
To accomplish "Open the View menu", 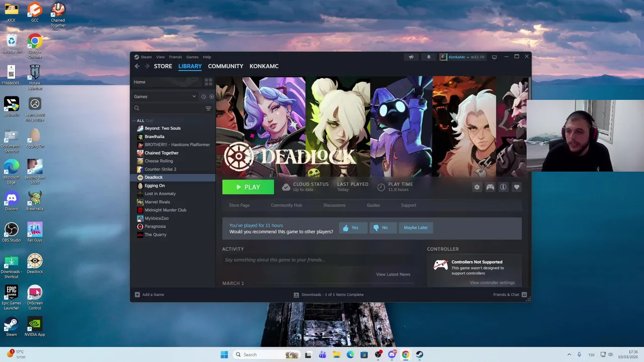I will (x=160, y=57).
